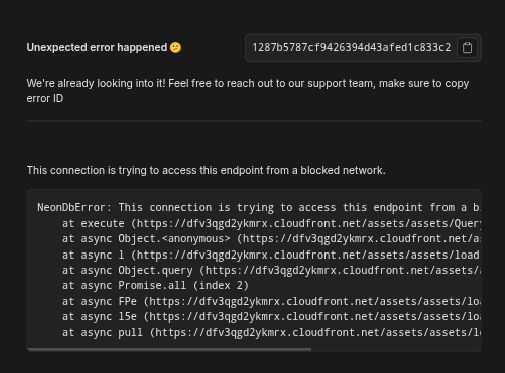Click the 'Promise.all (index 2)' line
The width and height of the screenshot is (505, 373).
tap(155, 286)
